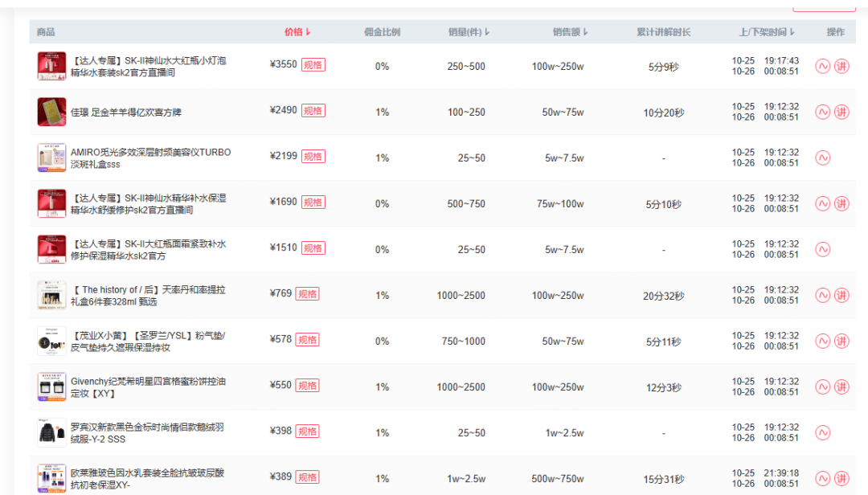Sort table by 销量(件) column
This screenshot has width=868, height=495.
tap(469, 32)
